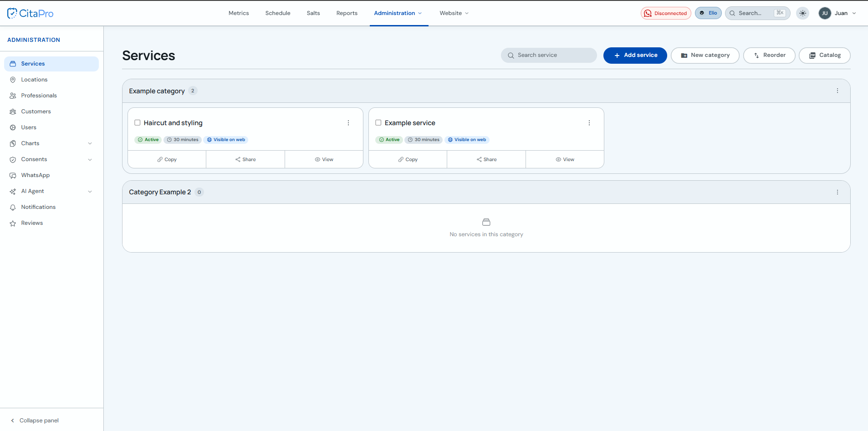Screen dimensions: 868x431
Task: Click the CitaPro logo
Action: coord(31,13)
